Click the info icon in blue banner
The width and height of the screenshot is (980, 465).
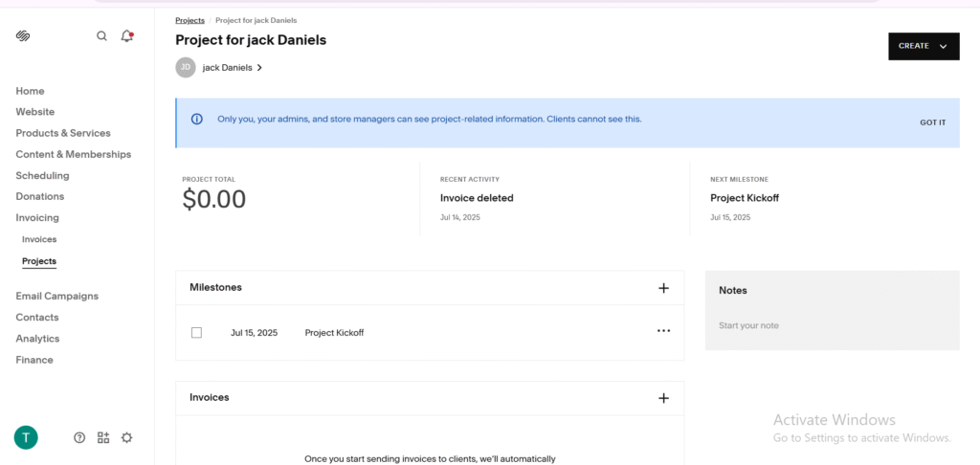[x=197, y=119]
